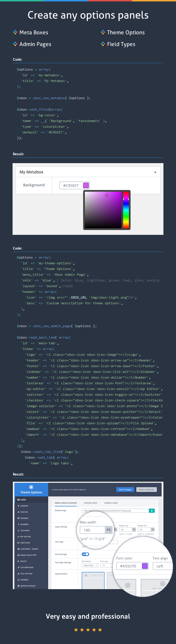The width and height of the screenshot is (176, 644).
Task: Click the Logo image icon in sidebar
Action: pos(19,500)
